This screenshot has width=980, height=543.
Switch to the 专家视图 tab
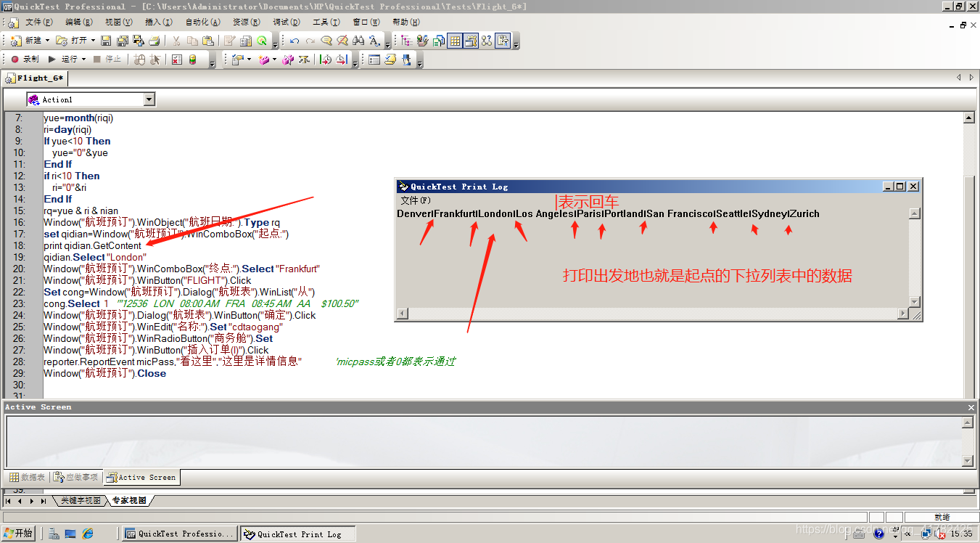129,501
